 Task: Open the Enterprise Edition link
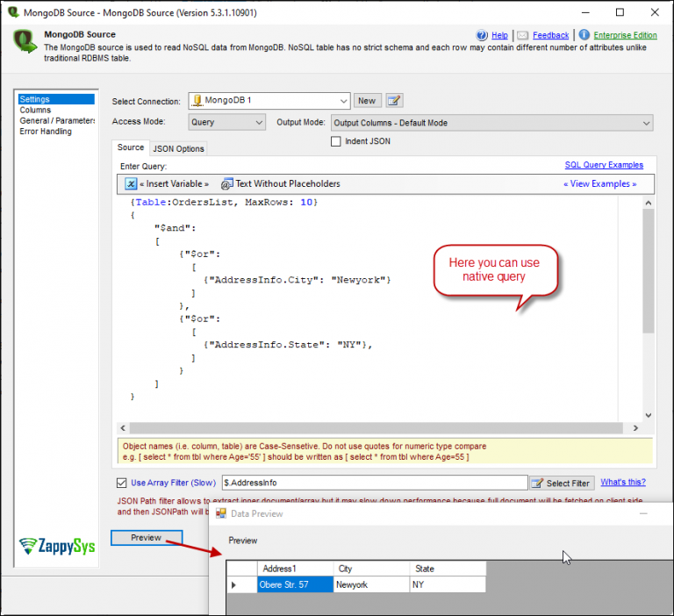[625, 35]
